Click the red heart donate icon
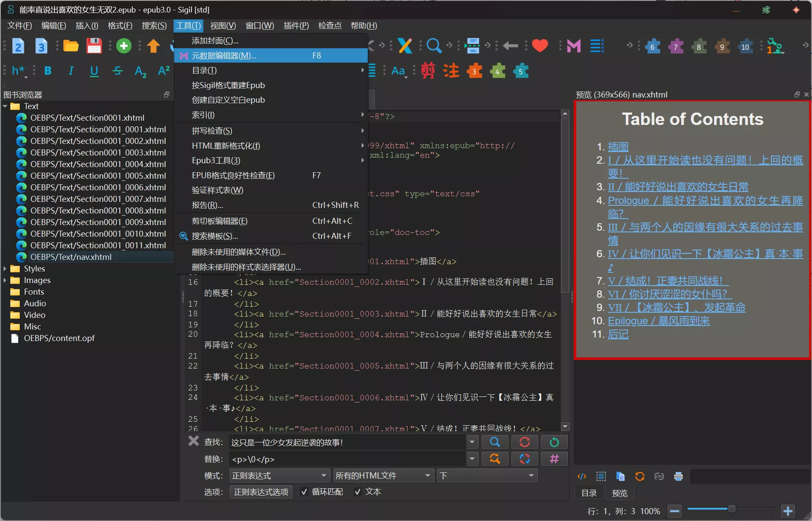Image resolution: width=812 pixels, height=521 pixels. coord(540,46)
